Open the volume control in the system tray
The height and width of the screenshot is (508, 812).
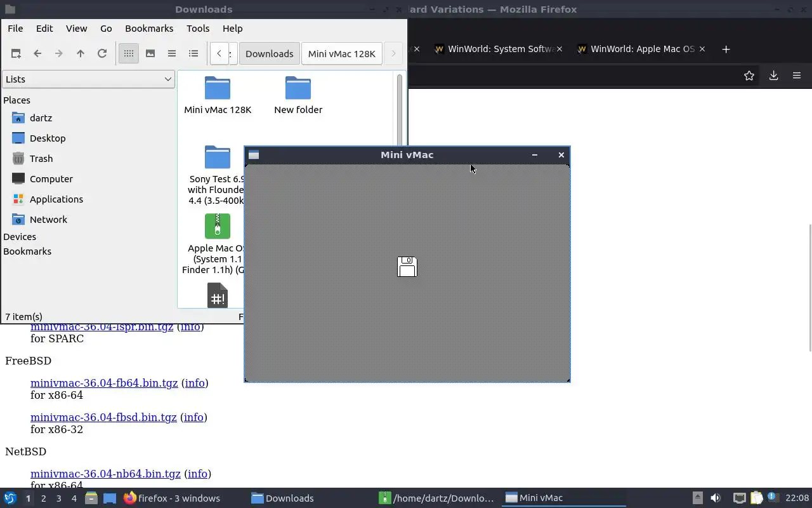click(x=716, y=498)
